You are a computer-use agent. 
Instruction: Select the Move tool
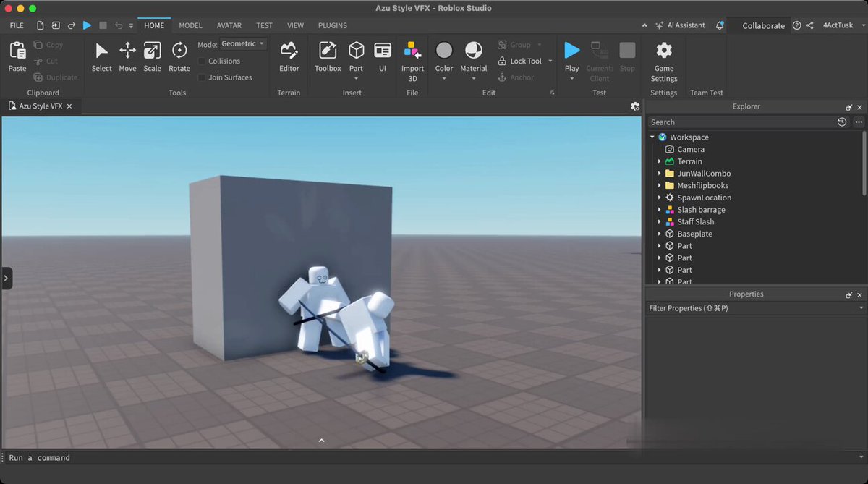(x=127, y=57)
